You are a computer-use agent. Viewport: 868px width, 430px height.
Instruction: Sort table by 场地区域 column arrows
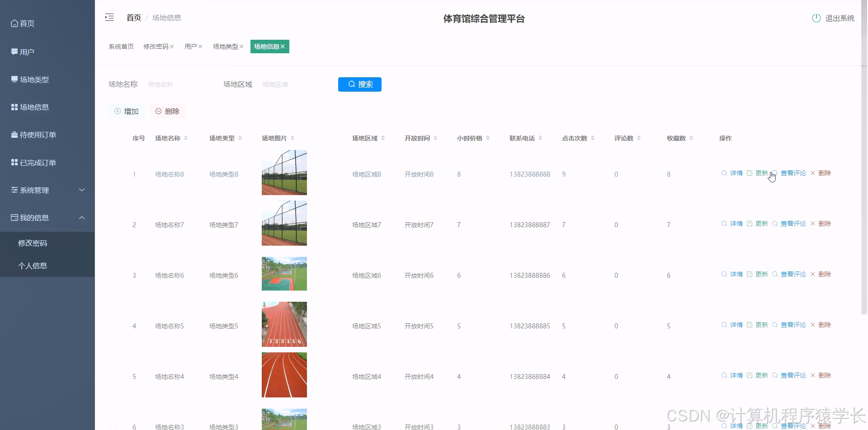coord(383,138)
